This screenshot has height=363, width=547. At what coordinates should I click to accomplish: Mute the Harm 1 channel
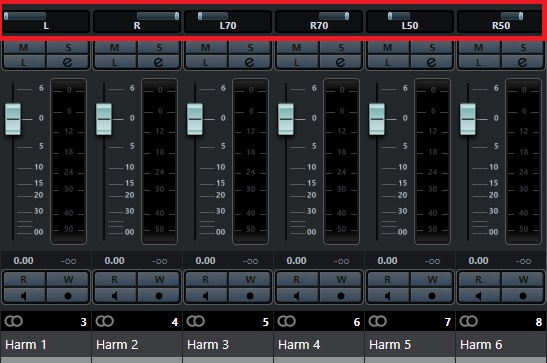pyautogui.click(x=24, y=47)
